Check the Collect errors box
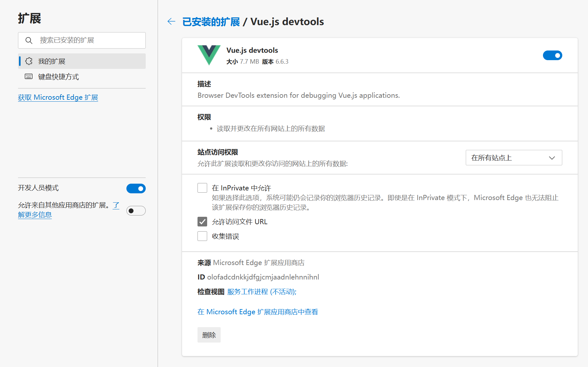The width and height of the screenshot is (588, 367). click(x=202, y=236)
